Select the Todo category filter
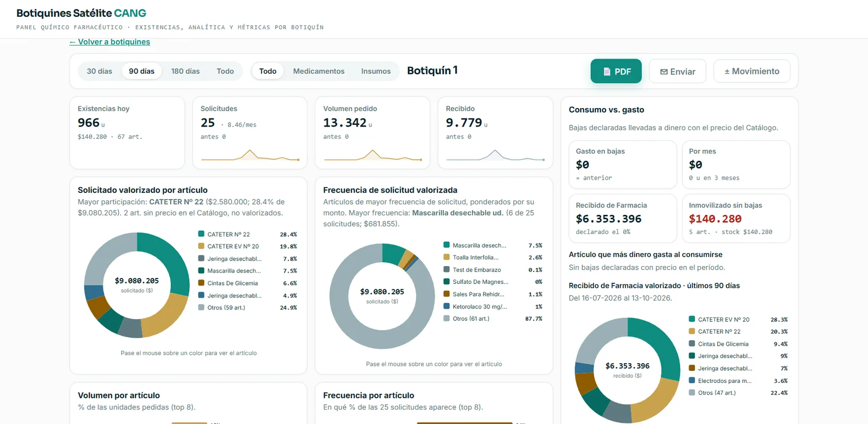This screenshot has height=424, width=868. [x=267, y=71]
